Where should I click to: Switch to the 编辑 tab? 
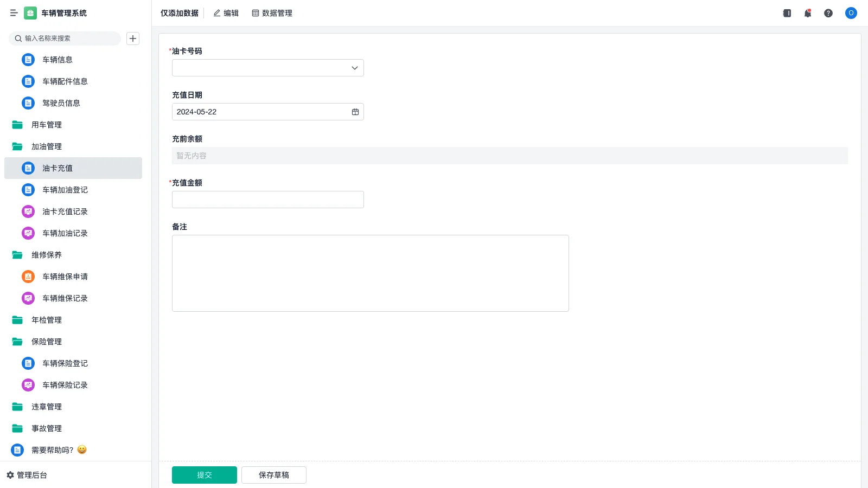[x=226, y=13]
